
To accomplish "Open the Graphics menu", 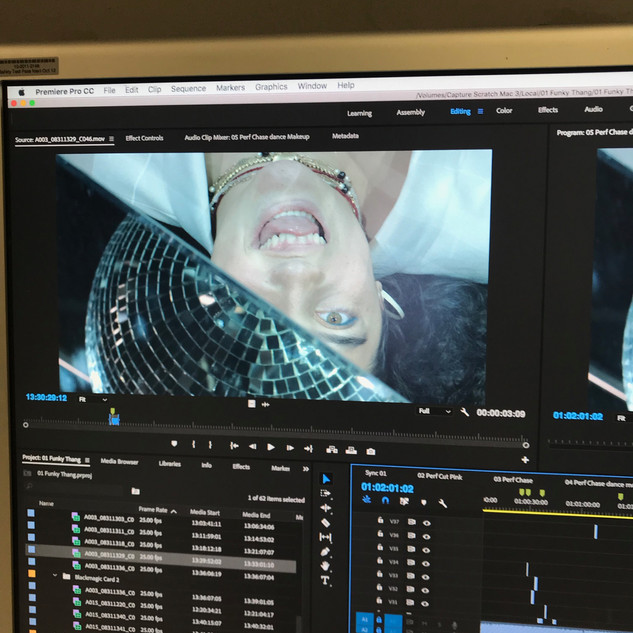I will [x=271, y=87].
